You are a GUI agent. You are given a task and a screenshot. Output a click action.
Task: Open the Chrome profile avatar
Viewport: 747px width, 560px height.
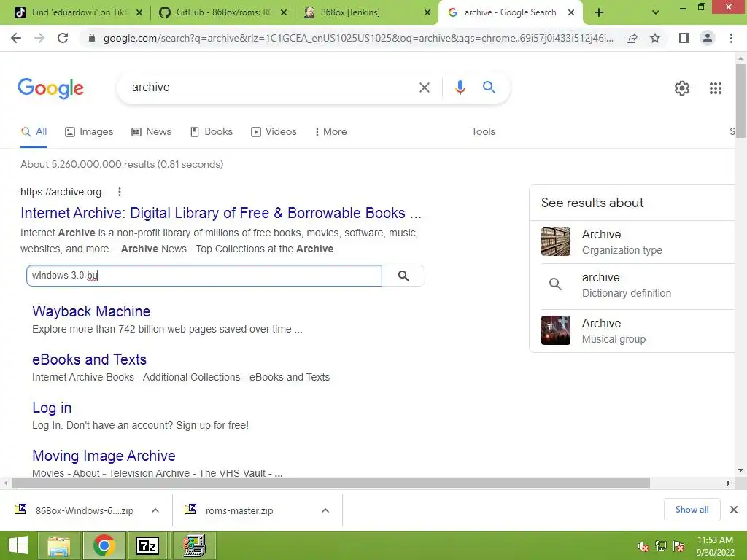click(x=708, y=38)
